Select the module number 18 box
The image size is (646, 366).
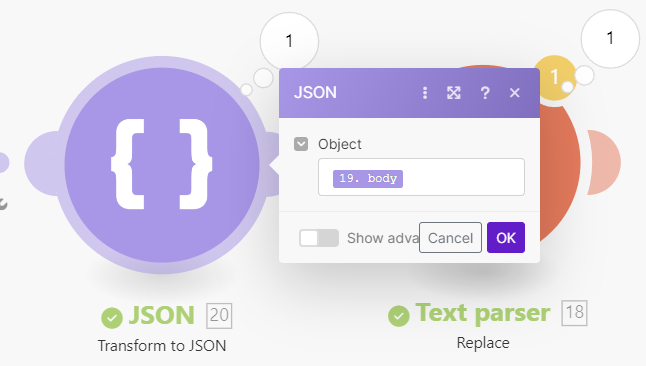574,313
